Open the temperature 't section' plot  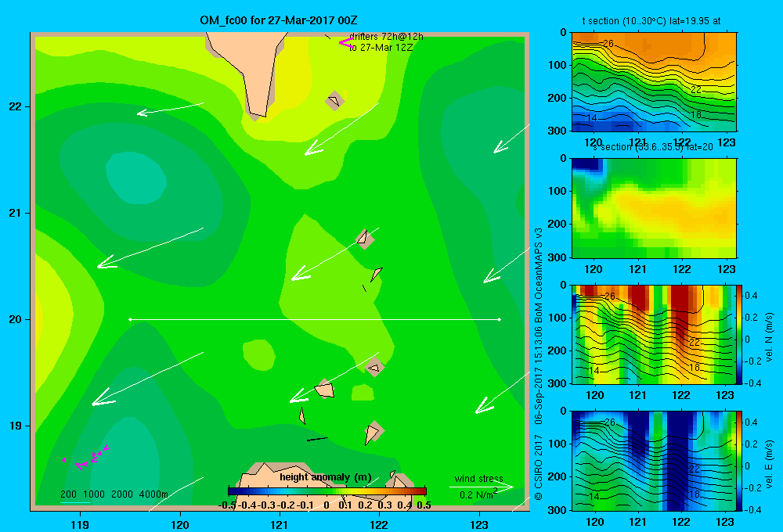pyautogui.click(x=654, y=82)
